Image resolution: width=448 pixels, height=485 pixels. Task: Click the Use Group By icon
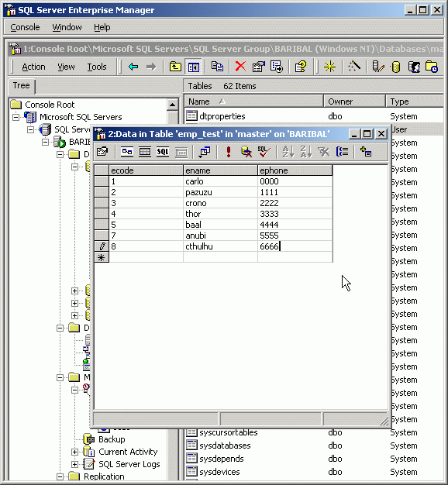point(342,152)
